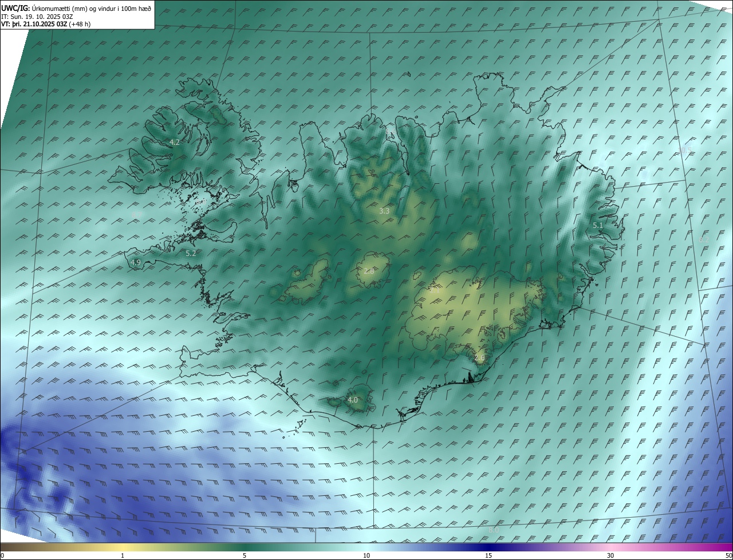
Task: Click the 8.0 value over the southern sea
Action: (x=494, y=531)
